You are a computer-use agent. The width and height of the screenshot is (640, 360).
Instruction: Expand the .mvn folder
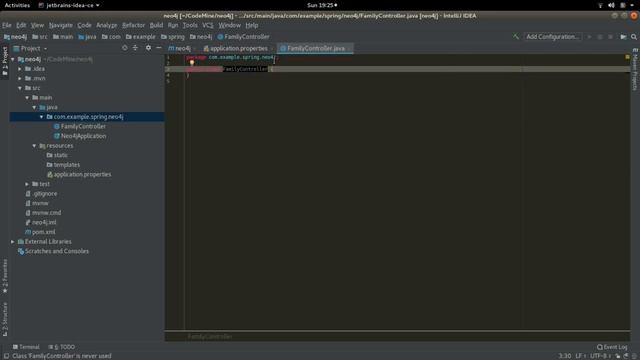(20, 78)
